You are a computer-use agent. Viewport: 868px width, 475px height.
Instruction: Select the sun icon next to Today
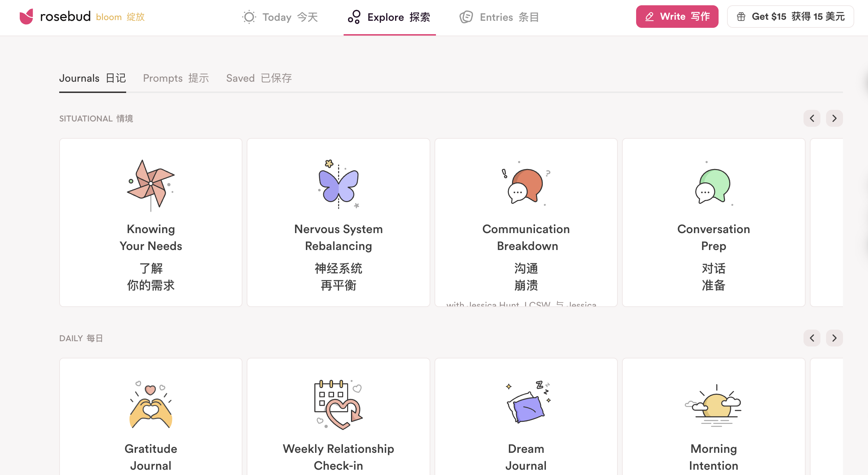click(x=249, y=17)
